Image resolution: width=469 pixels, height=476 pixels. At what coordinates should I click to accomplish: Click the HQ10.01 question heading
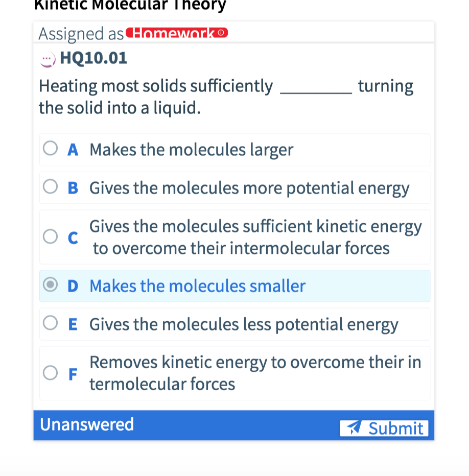click(x=93, y=58)
